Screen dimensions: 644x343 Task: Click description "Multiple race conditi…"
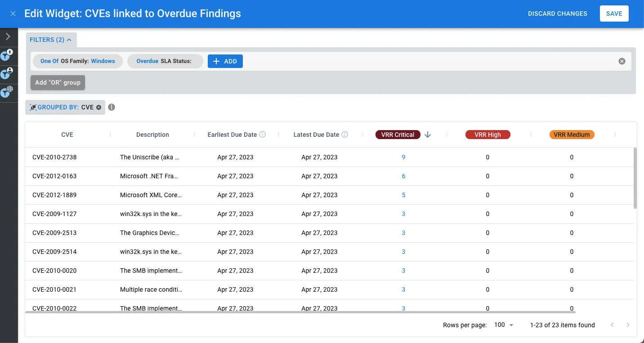[x=151, y=289]
